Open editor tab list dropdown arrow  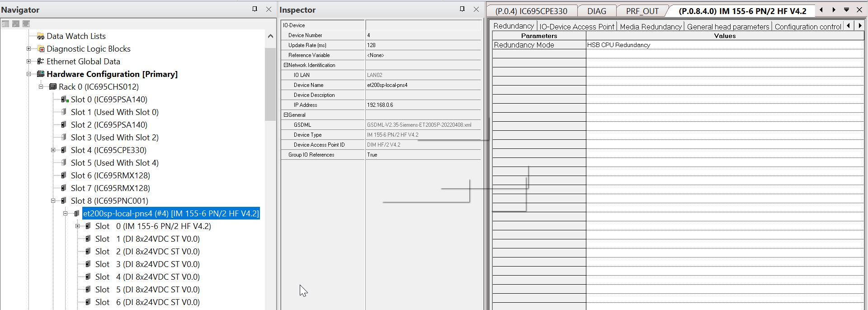[x=846, y=10]
